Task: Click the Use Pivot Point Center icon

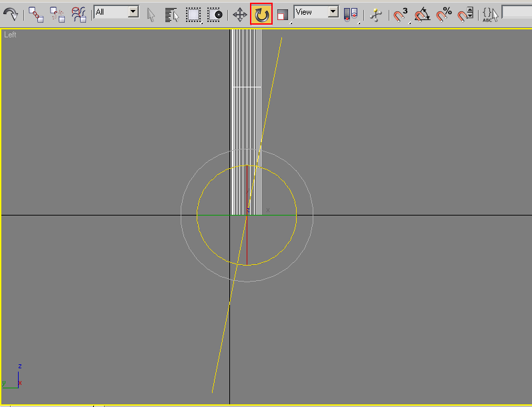Action: (x=351, y=15)
